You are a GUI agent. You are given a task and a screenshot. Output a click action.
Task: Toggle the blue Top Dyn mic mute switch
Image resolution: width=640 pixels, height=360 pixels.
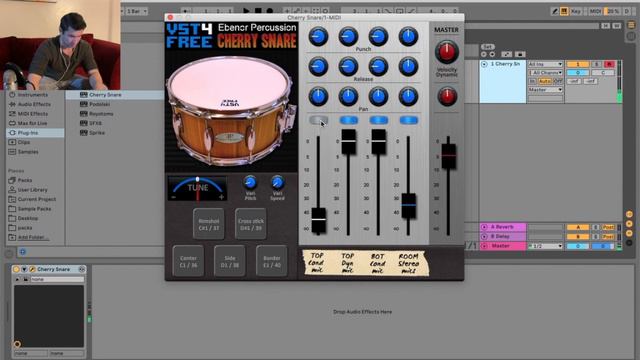(x=349, y=120)
